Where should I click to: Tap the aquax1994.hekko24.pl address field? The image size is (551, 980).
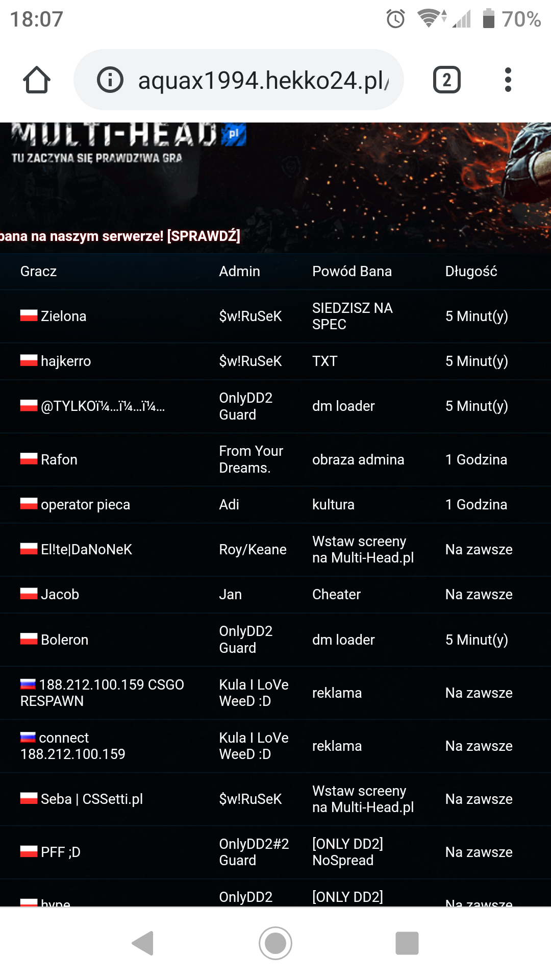263,80
